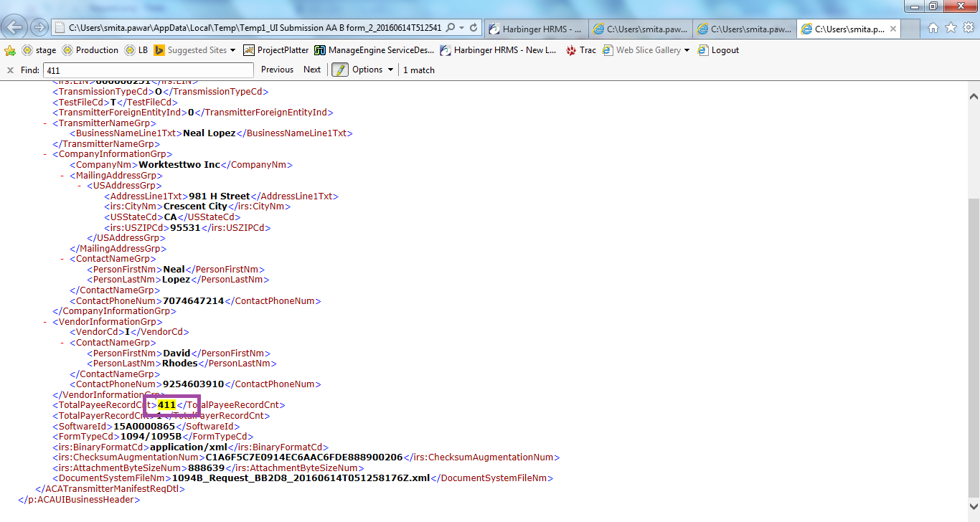980x522 pixels.
Task: Click the 7074647214 phone number
Action: point(194,301)
